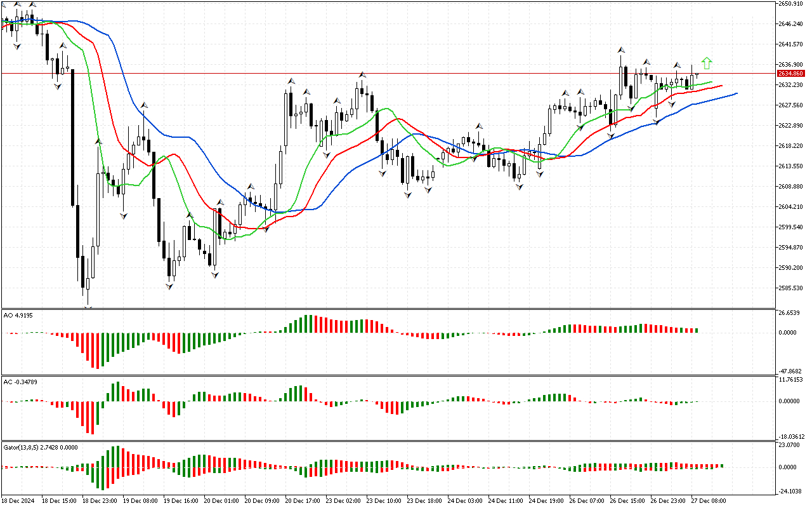
Task: Click the green up-arrow buy signal
Action: 707,63
